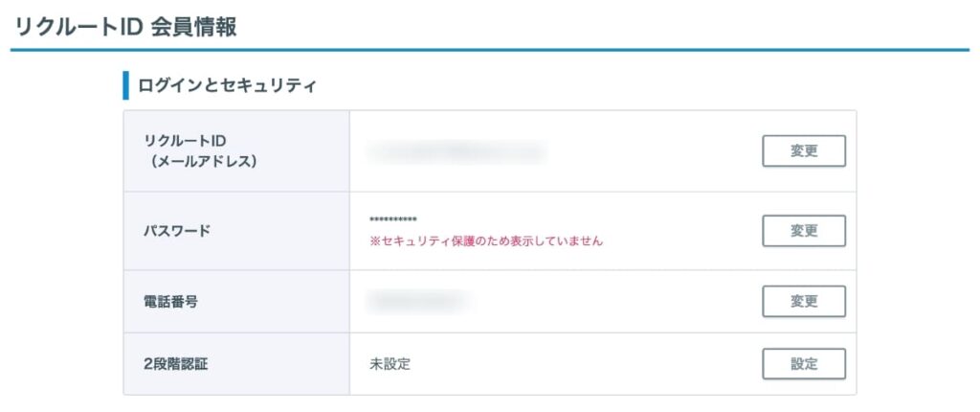Click the 未設定 status text
980x412 pixels.
pos(390,364)
